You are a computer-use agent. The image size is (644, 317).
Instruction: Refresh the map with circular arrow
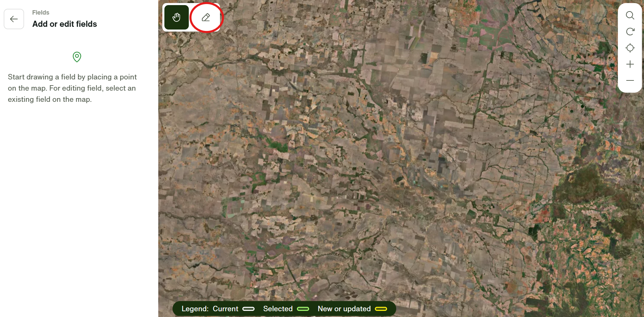[x=630, y=32]
